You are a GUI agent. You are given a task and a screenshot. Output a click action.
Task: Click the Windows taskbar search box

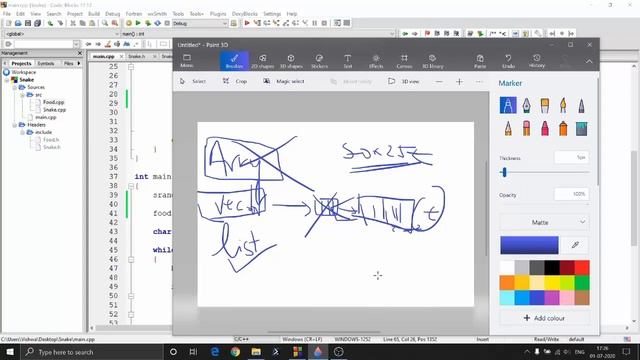(91, 352)
